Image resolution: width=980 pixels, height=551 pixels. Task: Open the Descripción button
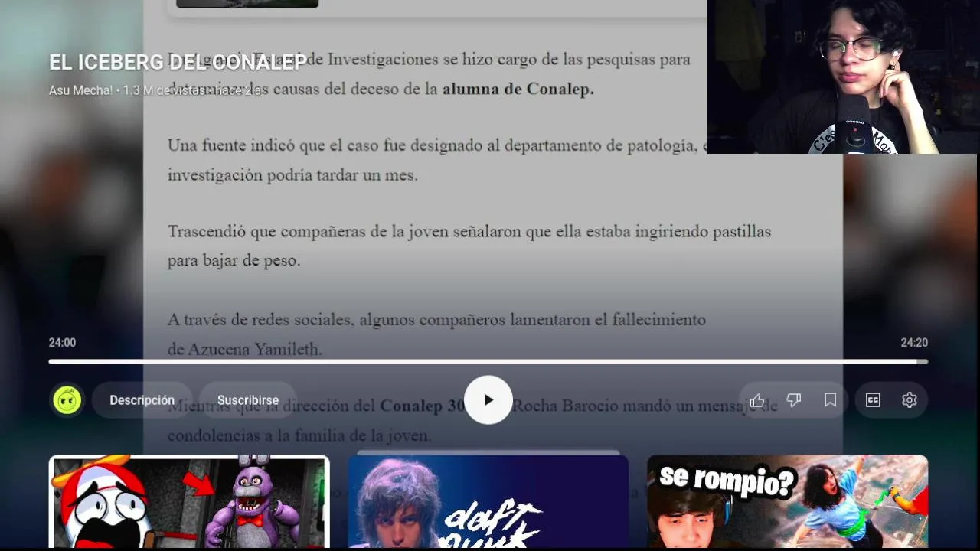pyautogui.click(x=142, y=400)
